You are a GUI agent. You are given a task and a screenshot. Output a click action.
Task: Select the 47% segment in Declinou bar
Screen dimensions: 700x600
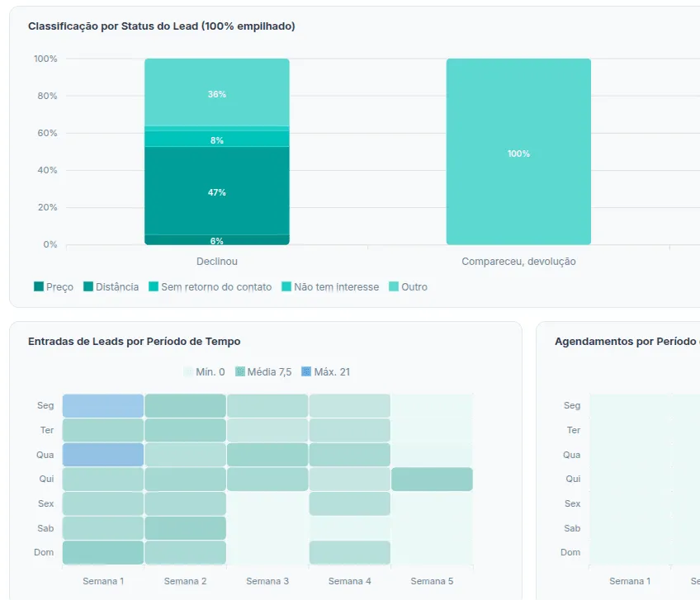point(217,191)
